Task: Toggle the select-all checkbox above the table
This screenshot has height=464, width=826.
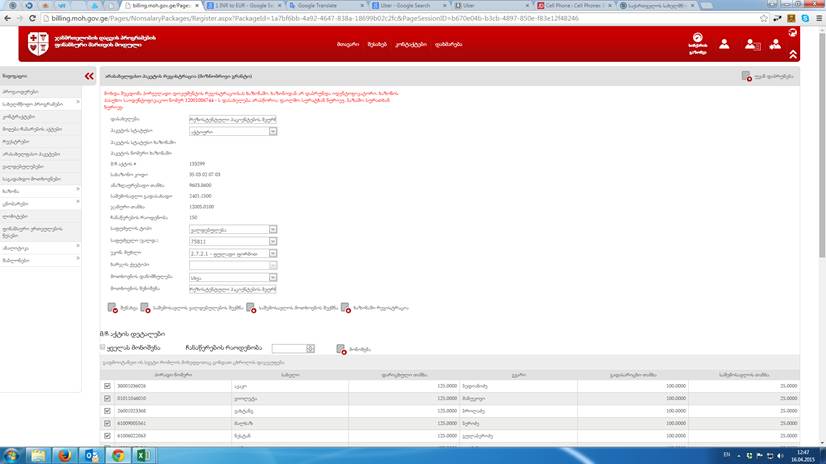Action: point(104,348)
